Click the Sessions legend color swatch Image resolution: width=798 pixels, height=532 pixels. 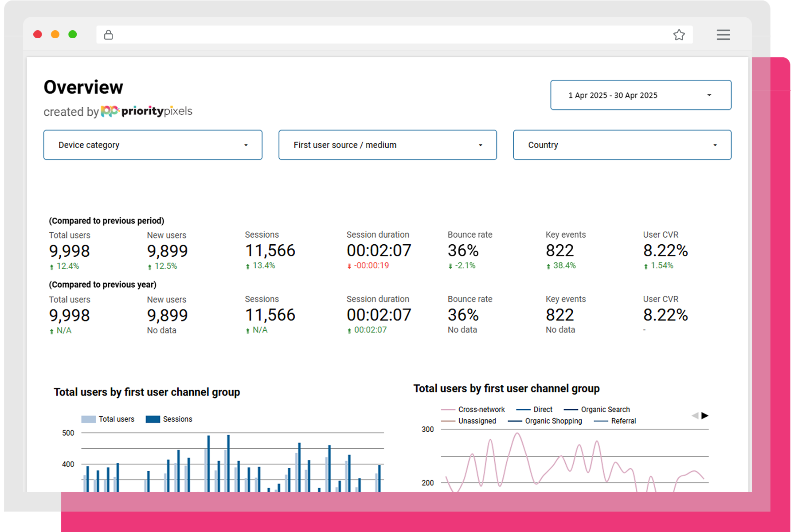coord(153,419)
